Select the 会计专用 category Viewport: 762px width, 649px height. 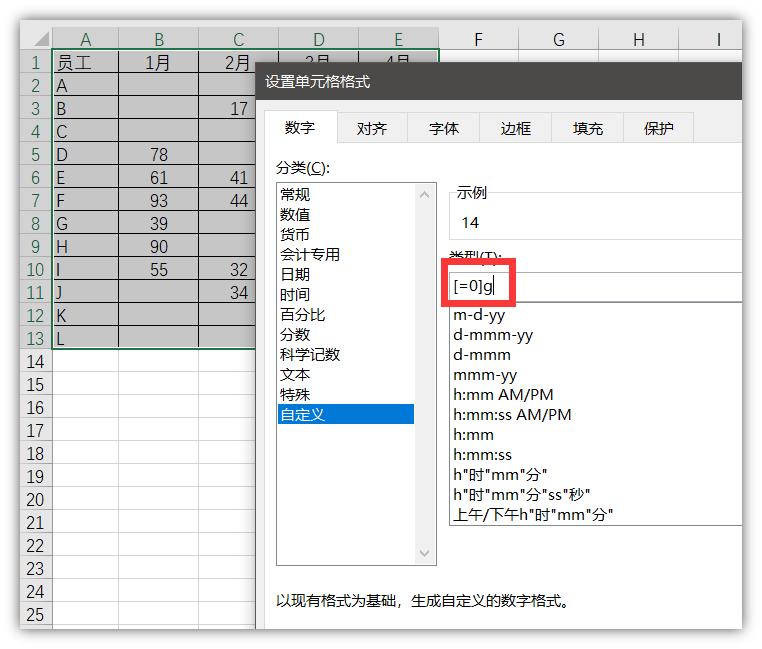pyautogui.click(x=346, y=254)
